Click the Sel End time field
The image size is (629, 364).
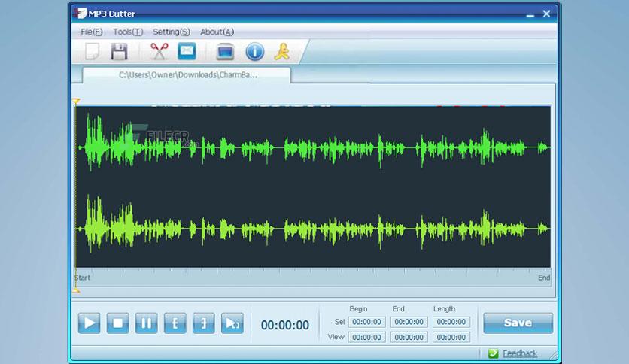(409, 322)
